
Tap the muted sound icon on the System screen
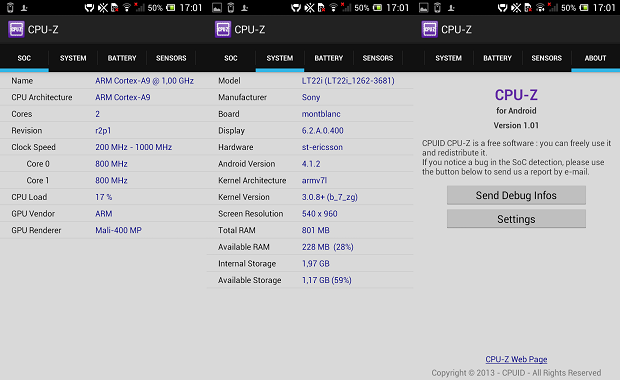click(x=310, y=8)
